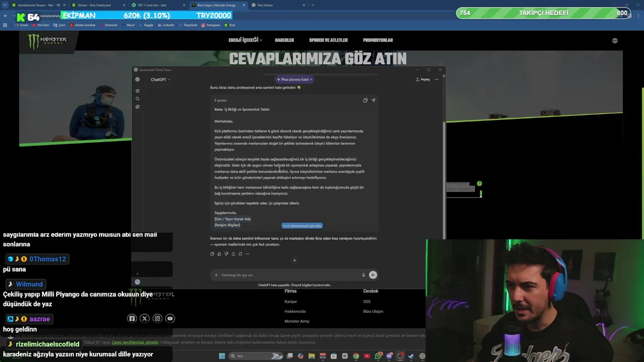This screenshot has height=362, width=644.
Task: Share the conversation with Paylaş button
Action: pyautogui.click(x=423, y=79)
